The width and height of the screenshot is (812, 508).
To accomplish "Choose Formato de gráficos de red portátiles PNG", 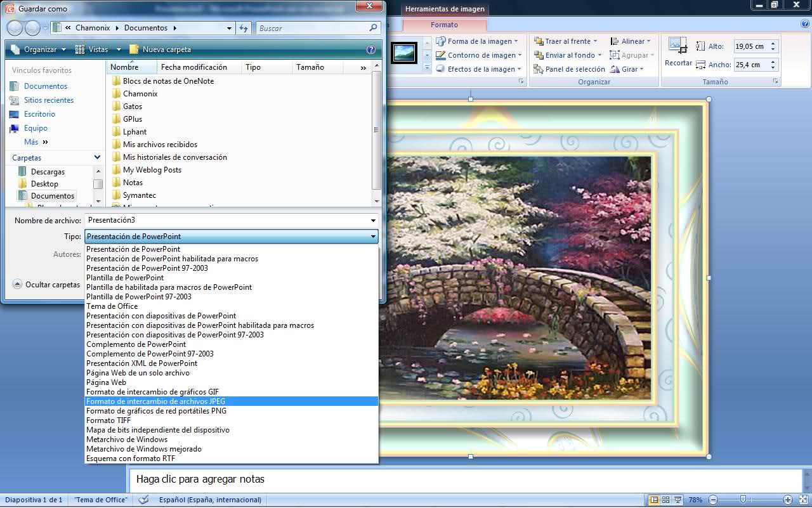I will click(x=232, y=411).
